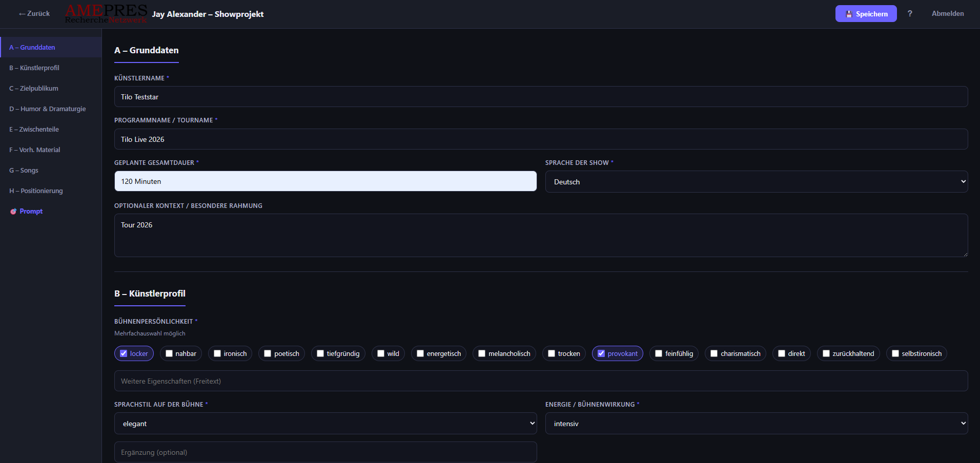Select the selbstironisch checkbox
980x463 pixels.
tap(896, 353)
